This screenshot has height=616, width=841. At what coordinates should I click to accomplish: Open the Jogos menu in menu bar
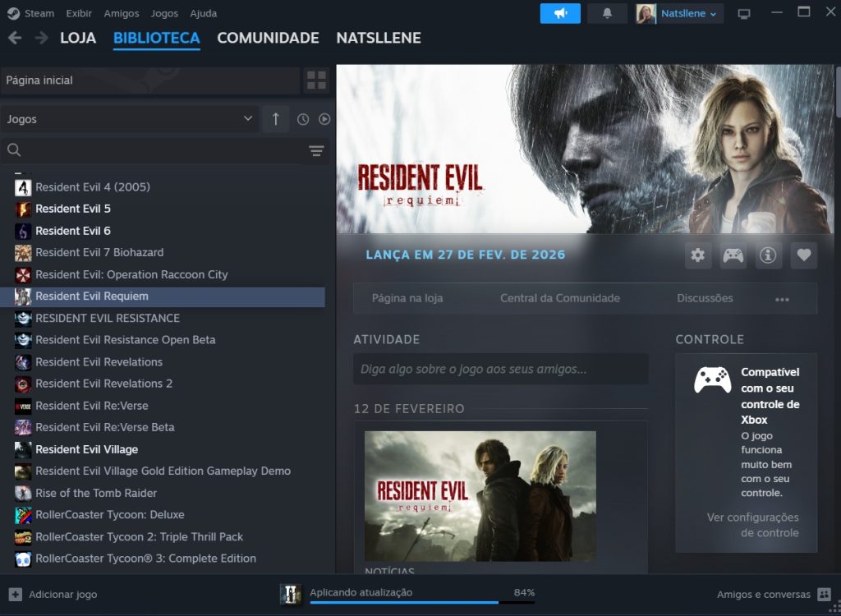tap(164, 13)
